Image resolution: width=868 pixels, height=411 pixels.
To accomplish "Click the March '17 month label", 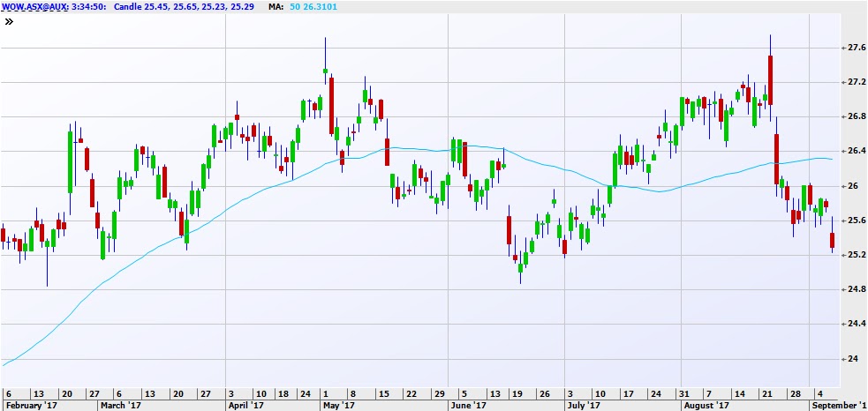I will (121, 406).
